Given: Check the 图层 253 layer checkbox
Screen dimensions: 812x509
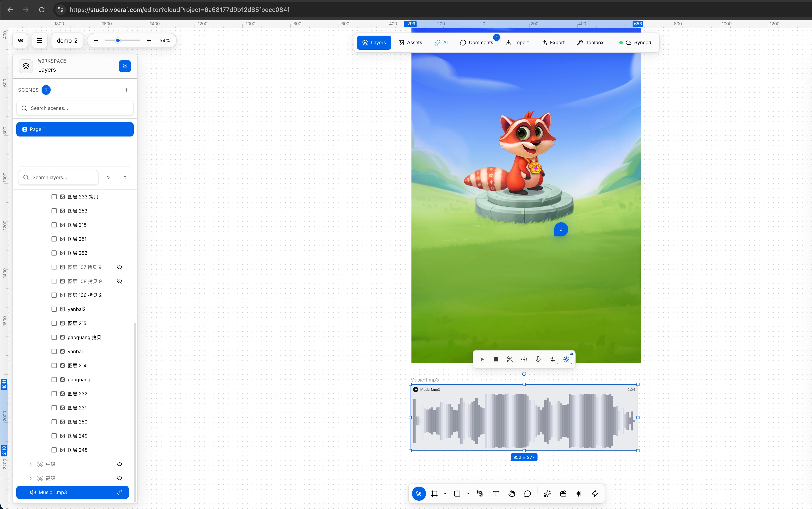Looking at the screenshot, I should pyautogui.click(x=54, y=211).
